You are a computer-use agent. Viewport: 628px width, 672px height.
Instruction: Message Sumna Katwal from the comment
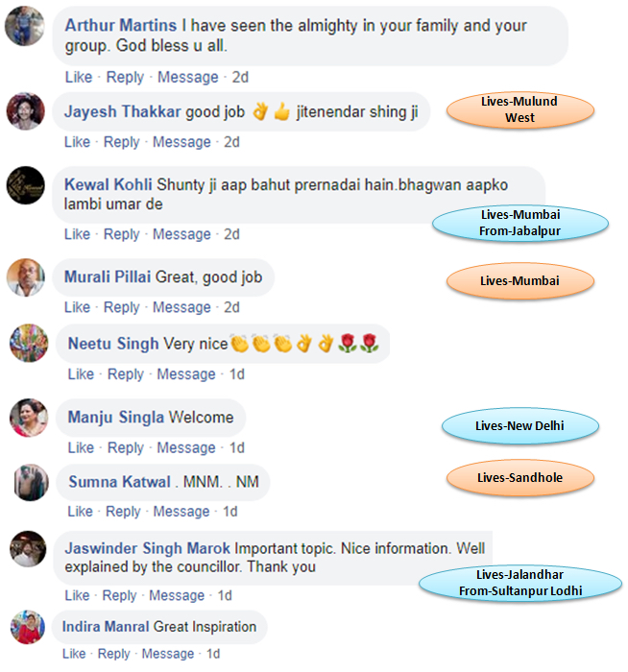181,512
